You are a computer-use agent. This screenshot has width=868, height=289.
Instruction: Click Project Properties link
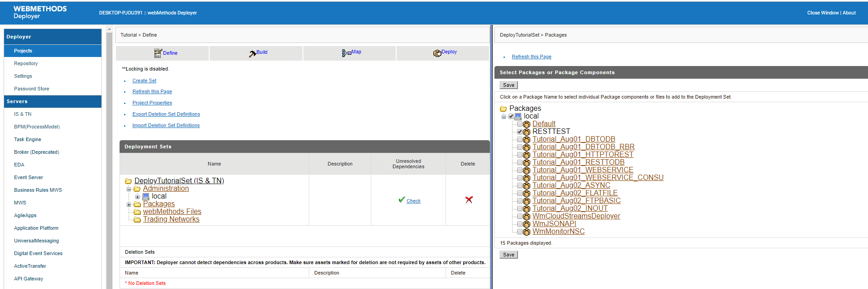pyautogui.click(x=152, y=103)
